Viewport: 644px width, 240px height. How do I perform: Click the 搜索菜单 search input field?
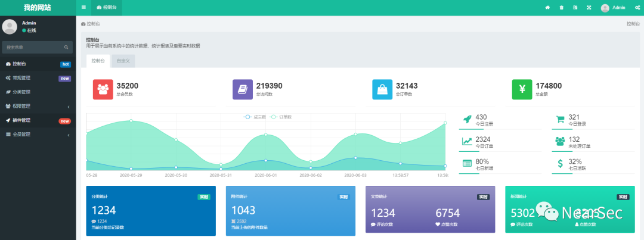[33, 47]
